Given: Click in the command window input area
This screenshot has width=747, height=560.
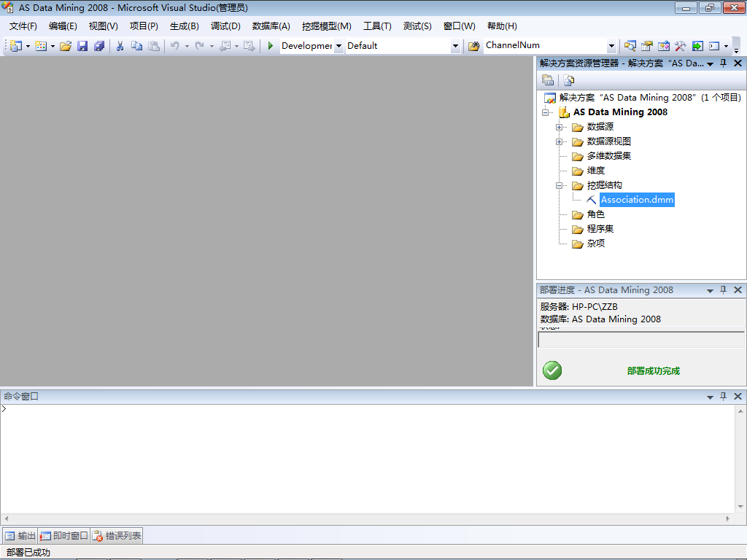Looking at the screenshot, I should pos(367,459).
